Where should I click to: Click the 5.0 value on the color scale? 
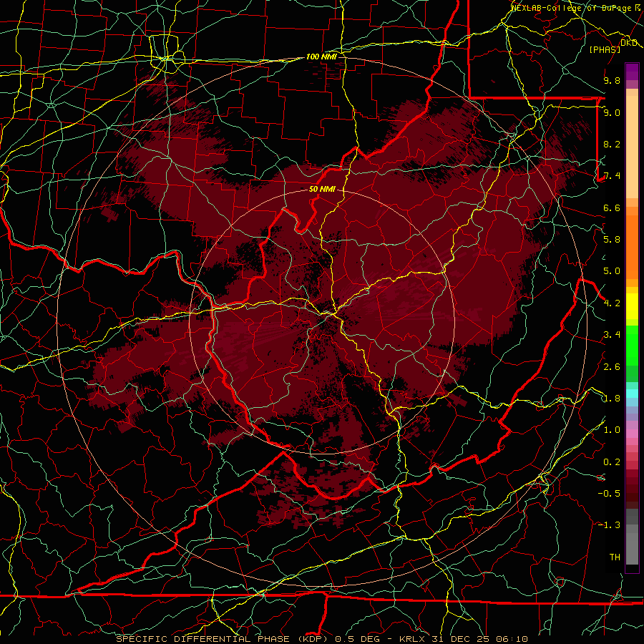pyautogui.click(x=612, y=271)
